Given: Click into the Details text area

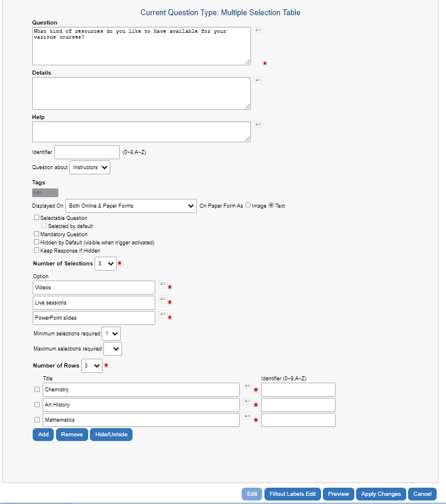Looking at the screenshot, I should point(141,93).
